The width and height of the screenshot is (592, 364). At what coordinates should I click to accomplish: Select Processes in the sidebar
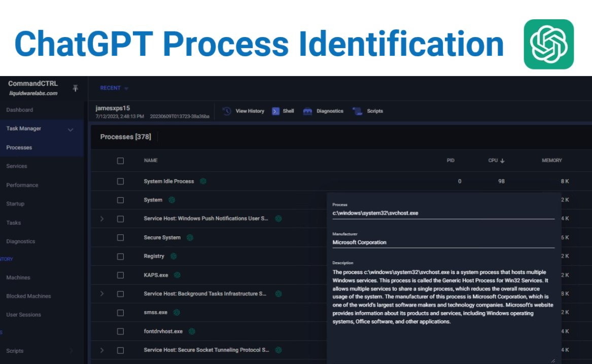(x=19, y=148)
